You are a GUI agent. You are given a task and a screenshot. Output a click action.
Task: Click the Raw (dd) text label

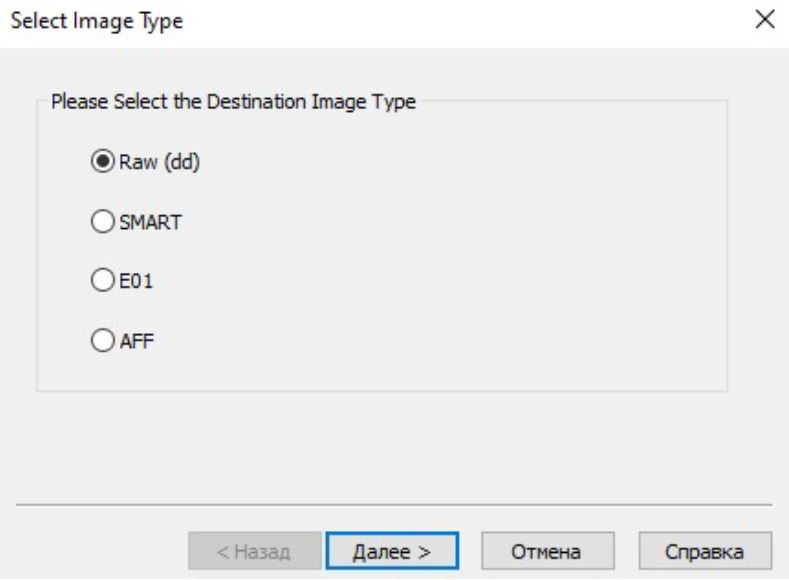pyautogui.click(x=160, y=162)
